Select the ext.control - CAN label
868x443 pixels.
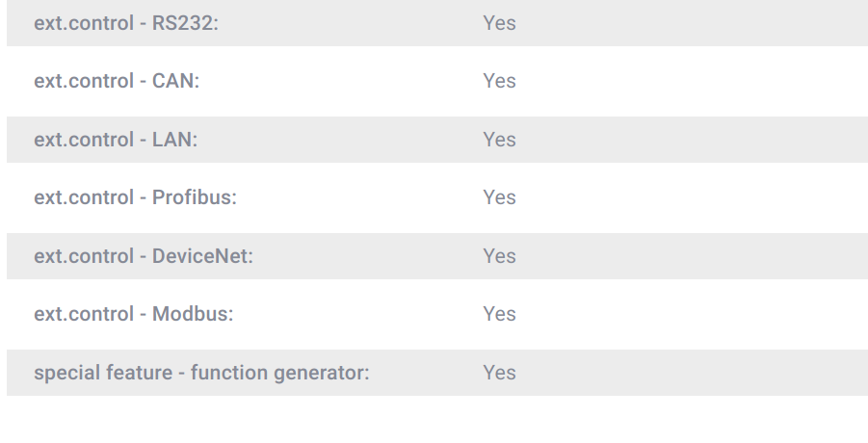(x=117, y=81)
